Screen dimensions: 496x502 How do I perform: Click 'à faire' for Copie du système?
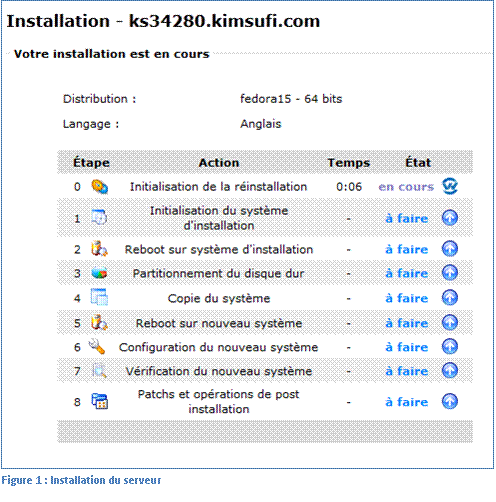point(407,298)
